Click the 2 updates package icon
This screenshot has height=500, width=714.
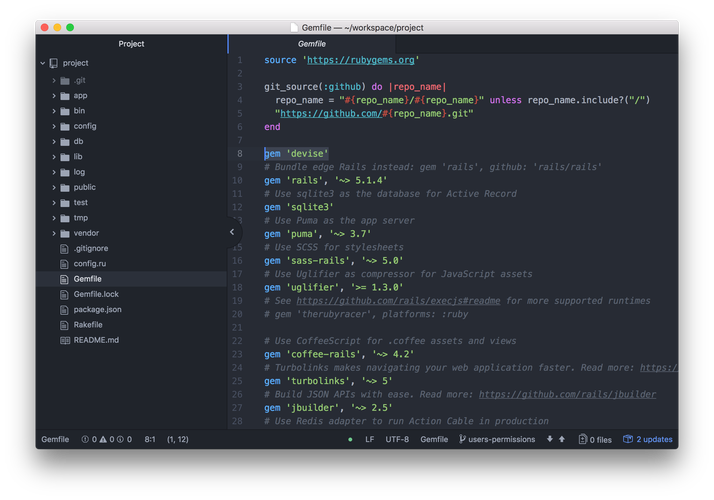point(629,439)
